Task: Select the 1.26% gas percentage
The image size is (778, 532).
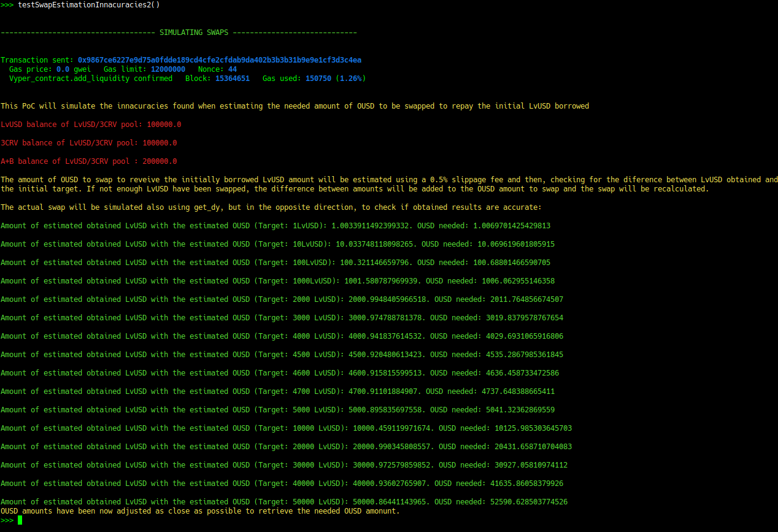Action: [x=352, y=79]
